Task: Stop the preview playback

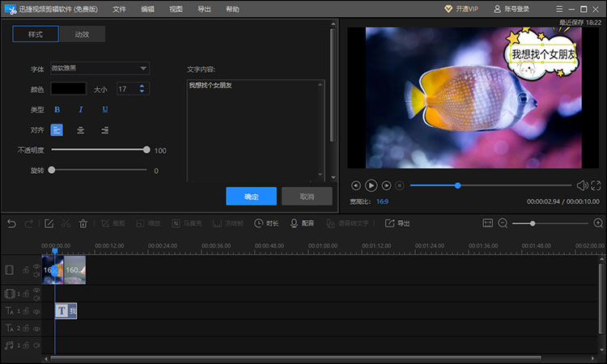Action: 400,186
